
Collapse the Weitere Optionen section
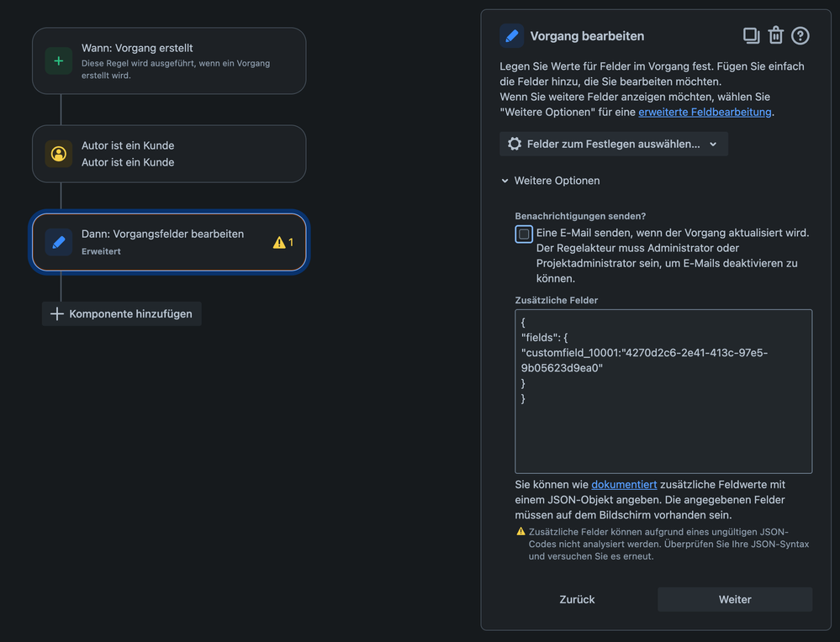[550, 181]
